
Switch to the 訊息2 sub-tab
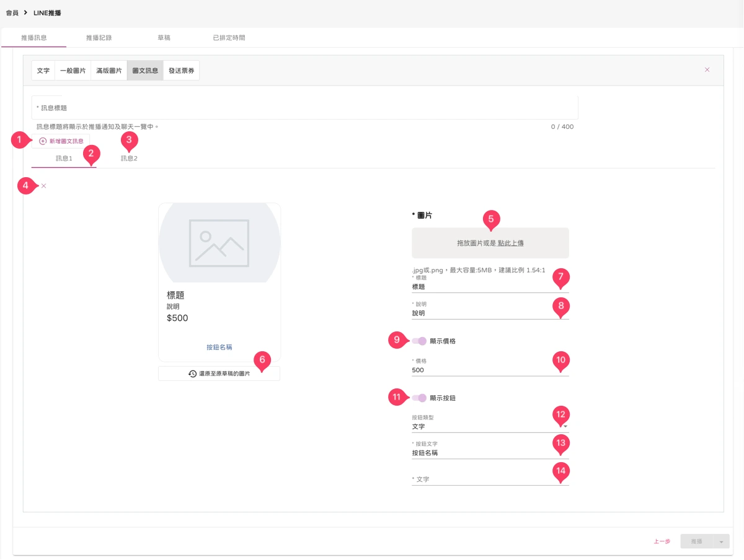(x=129, y=159)
